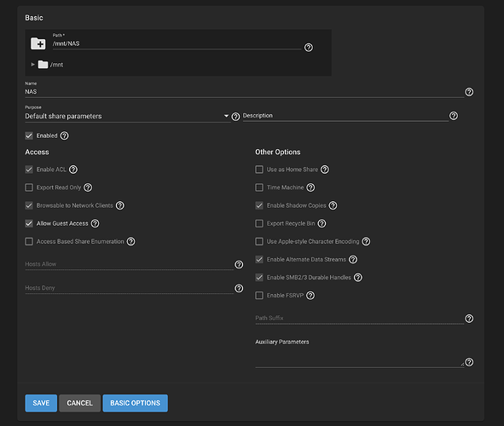Save the share settings
Image resolution: width=504 pixels, height=426 pixels.
coord(41,403)
